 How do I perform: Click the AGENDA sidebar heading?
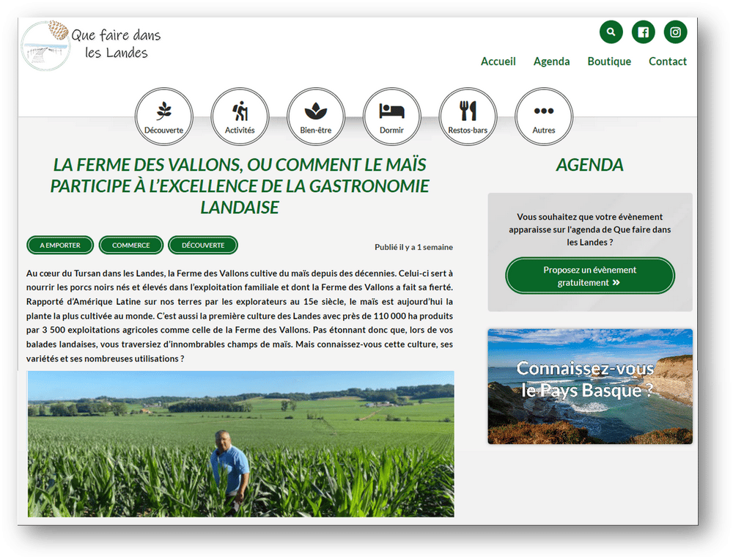(589, 165)
